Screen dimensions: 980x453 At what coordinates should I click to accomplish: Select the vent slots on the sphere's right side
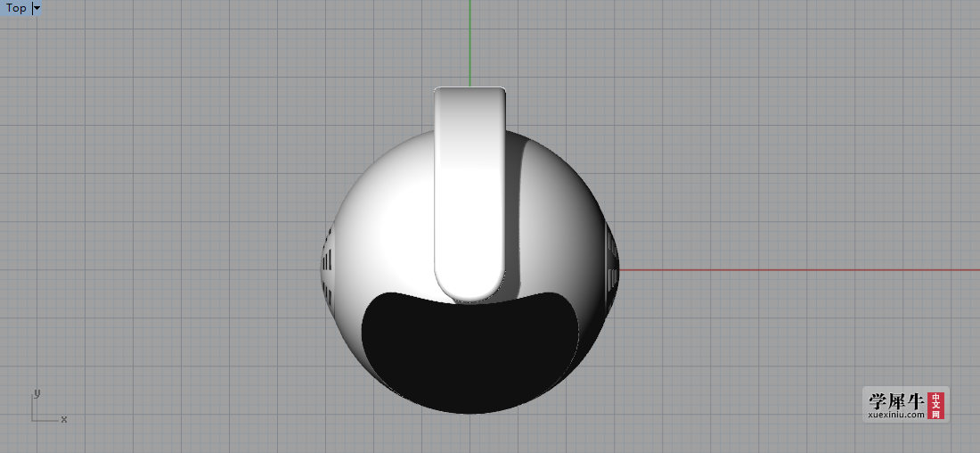coord(611,266)
